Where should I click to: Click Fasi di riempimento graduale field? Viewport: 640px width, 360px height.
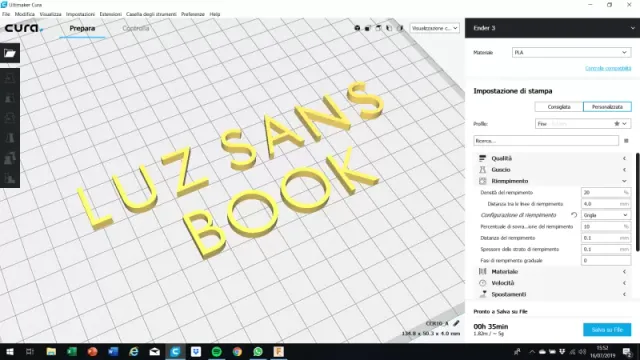pyautogui.click(x=606, y=260)
